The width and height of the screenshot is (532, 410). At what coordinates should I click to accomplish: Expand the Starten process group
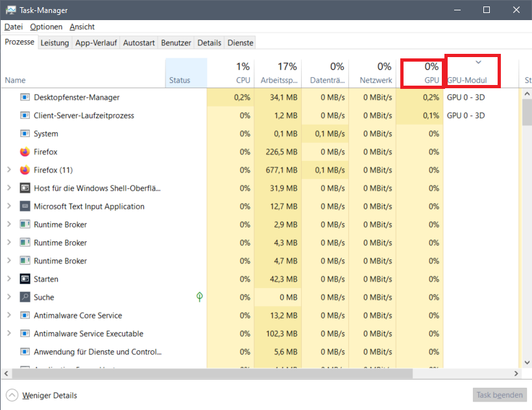pyautogui.click(x=9, y=279)
